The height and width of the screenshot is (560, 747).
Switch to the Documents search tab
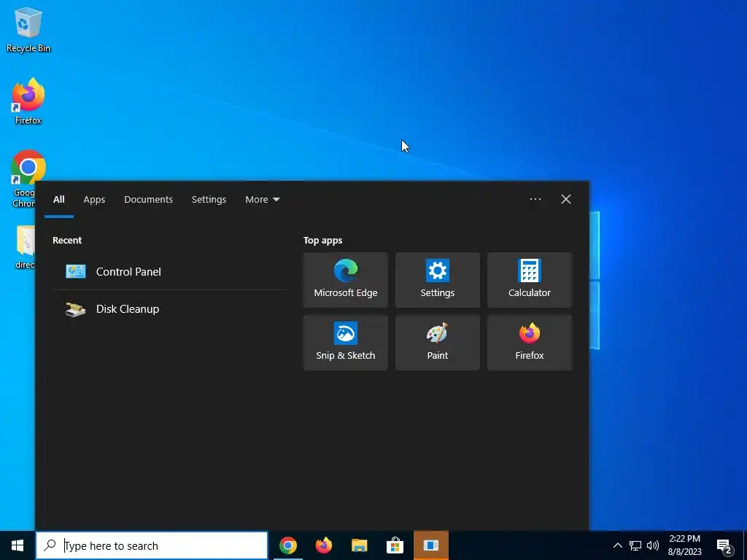pyautogui.click(x=148, y=200)
